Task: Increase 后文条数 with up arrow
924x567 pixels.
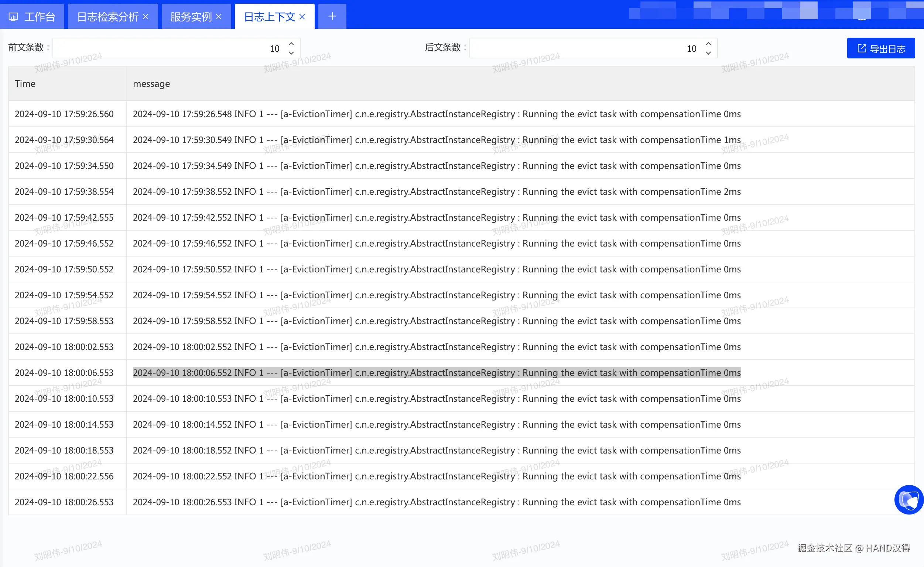Action: pyautogui.click(x=708, y=44)
